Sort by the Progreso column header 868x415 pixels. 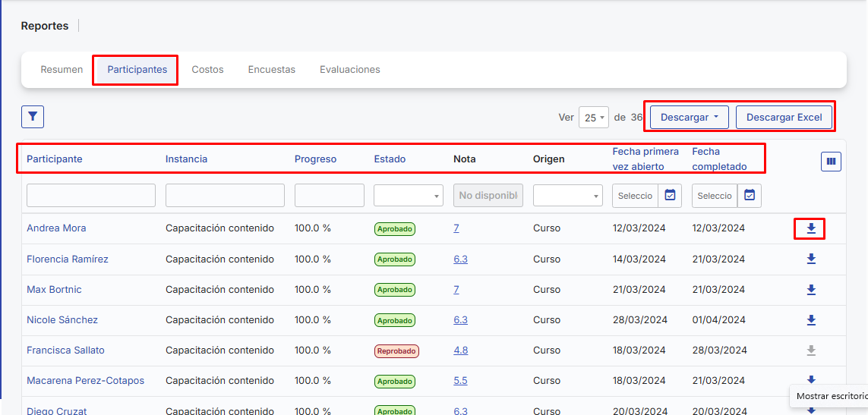point(315,159)
